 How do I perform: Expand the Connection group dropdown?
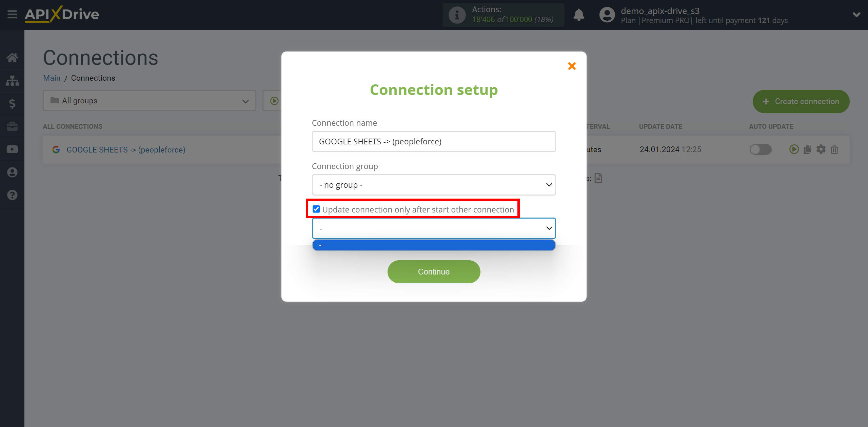pos(433,185)
